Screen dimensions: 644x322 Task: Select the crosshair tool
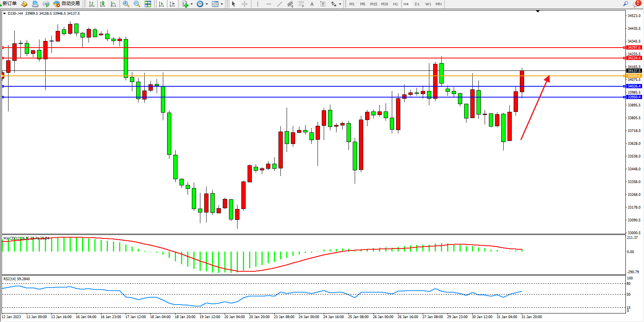pos(244,4)
